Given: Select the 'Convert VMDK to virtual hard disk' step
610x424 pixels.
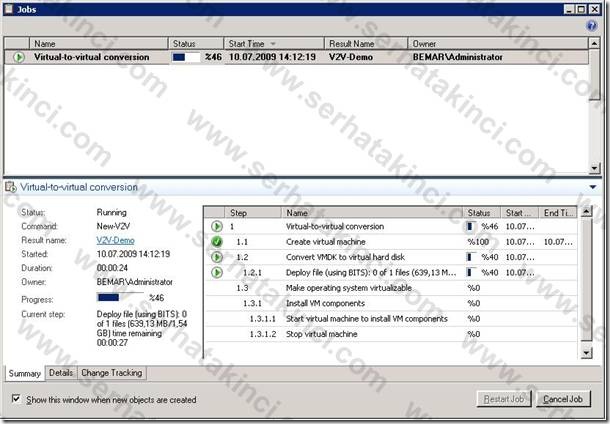Looking at the screenshot, I should [345, 257].
